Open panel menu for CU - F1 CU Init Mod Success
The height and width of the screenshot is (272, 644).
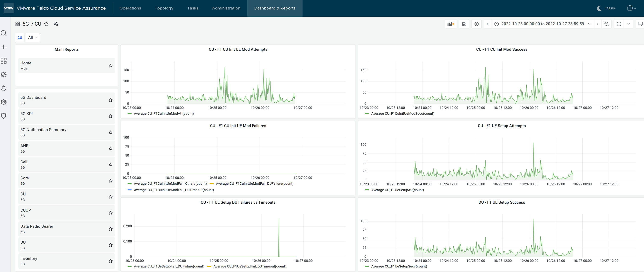501,49
